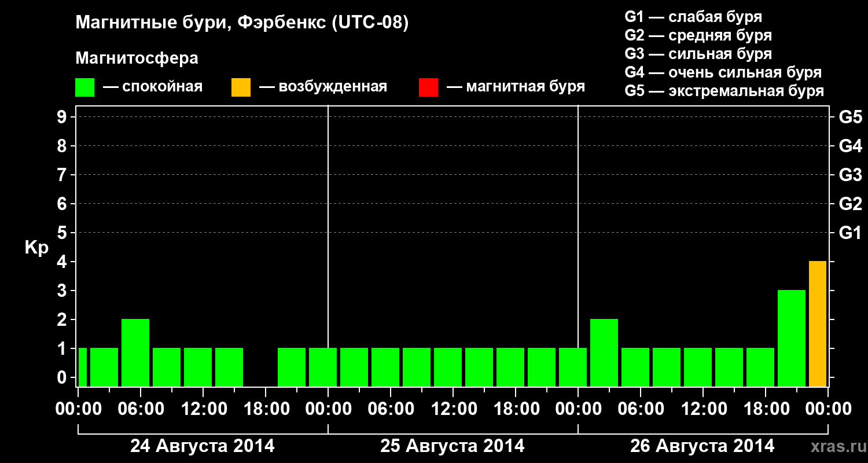Image resolution: width=868 pixels, height=463 pixels.
Task: Click the 'Магнитосфера' heading
Action: [x=137, y=58]
